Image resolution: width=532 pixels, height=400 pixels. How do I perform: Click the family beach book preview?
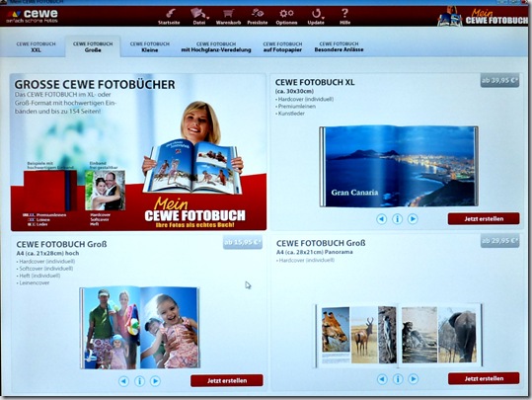139,328
